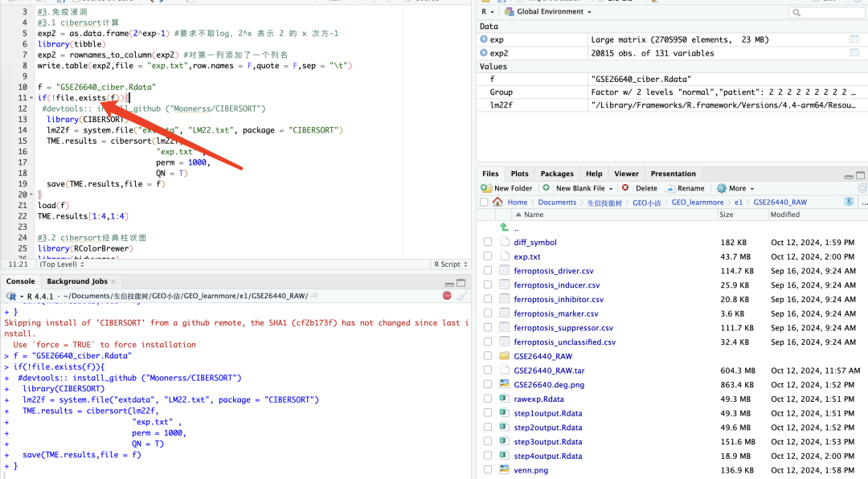This screenshot has width=868, height=479.
Task: Click the view data grid icon for exp
Action: point(854,39)
